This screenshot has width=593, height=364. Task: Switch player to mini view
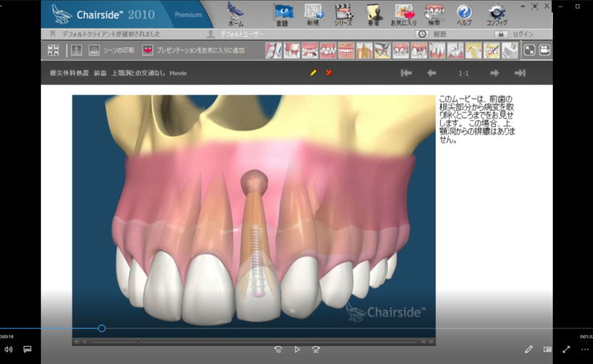547,350
